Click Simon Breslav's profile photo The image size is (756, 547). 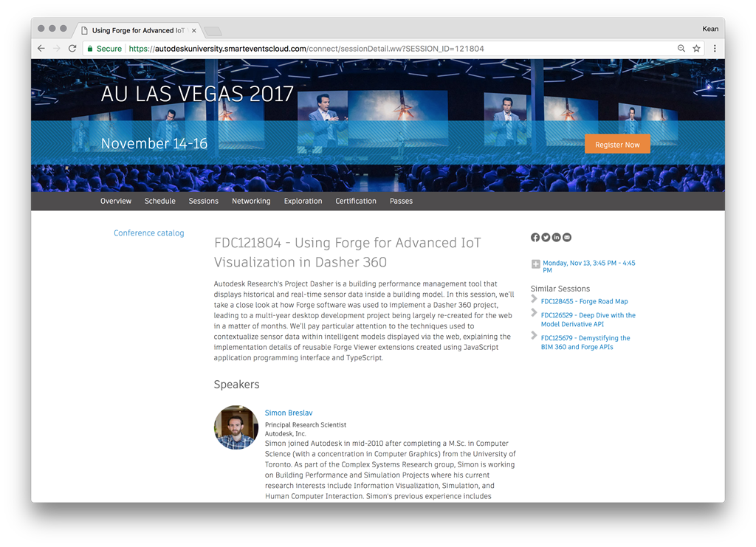[236, 427]
